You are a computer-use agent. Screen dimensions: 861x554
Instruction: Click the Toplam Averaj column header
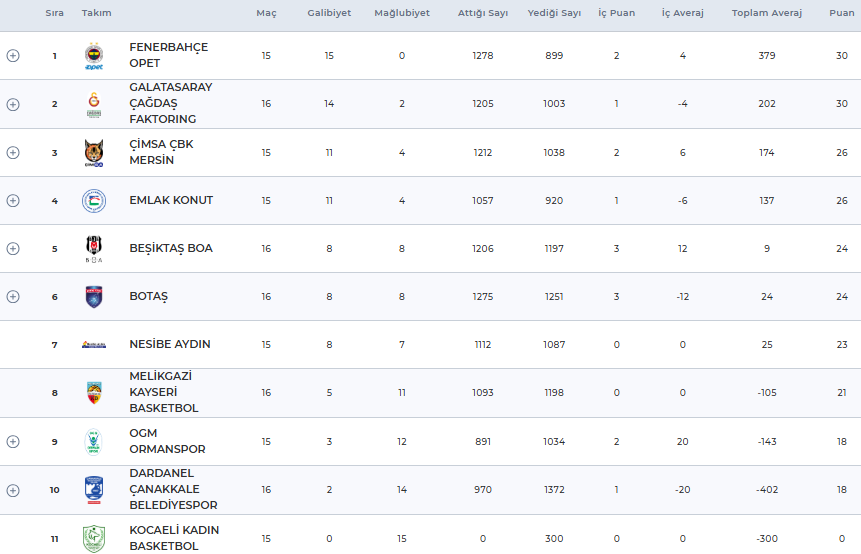point(767,13)
